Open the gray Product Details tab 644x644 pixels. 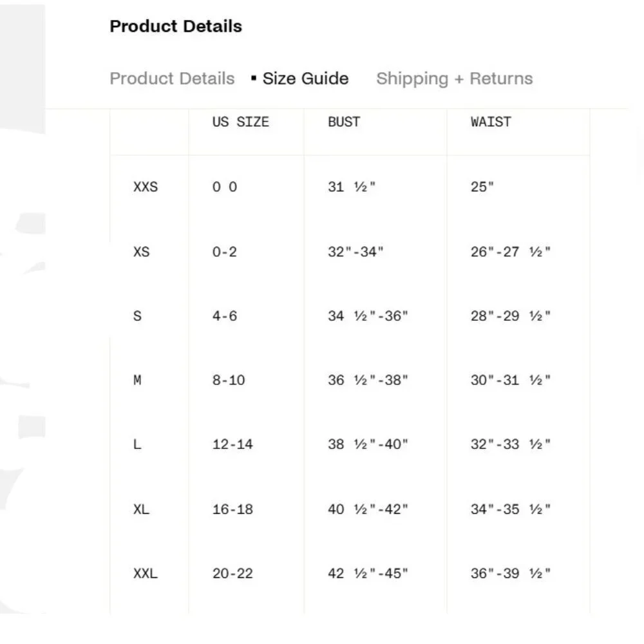point(172,79)
